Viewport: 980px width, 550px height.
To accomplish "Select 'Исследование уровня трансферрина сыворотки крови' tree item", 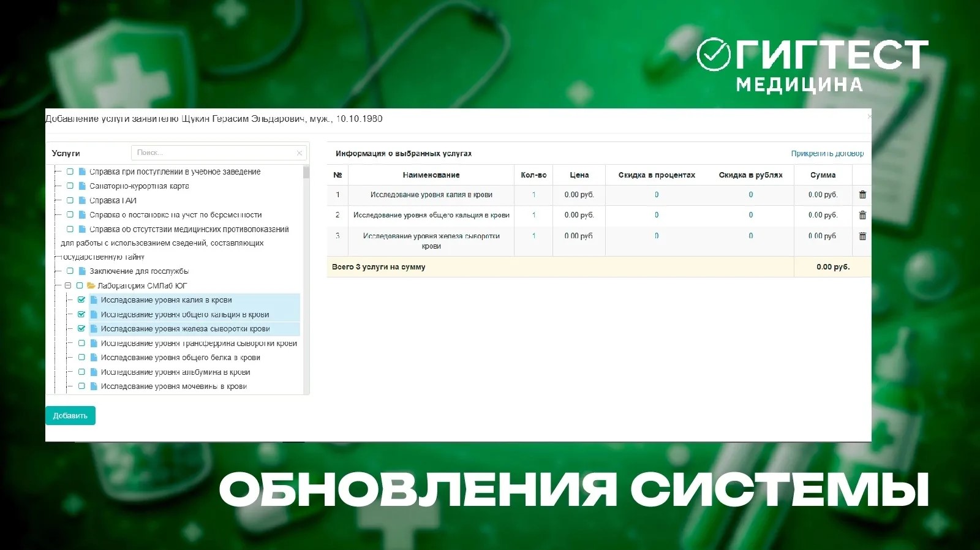I will point(199,344).
